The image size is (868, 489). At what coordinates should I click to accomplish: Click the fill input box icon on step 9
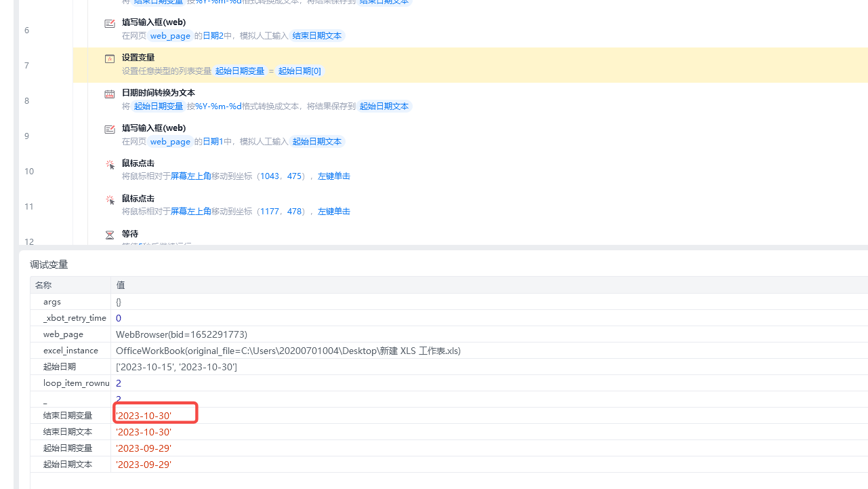pos(110,130)
